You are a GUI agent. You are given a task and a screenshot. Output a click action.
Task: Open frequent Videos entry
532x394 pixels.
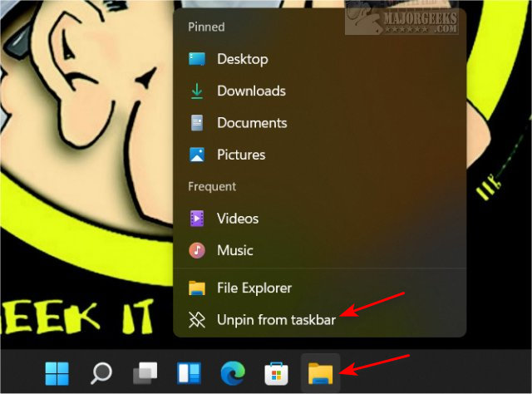pos(319,219)
